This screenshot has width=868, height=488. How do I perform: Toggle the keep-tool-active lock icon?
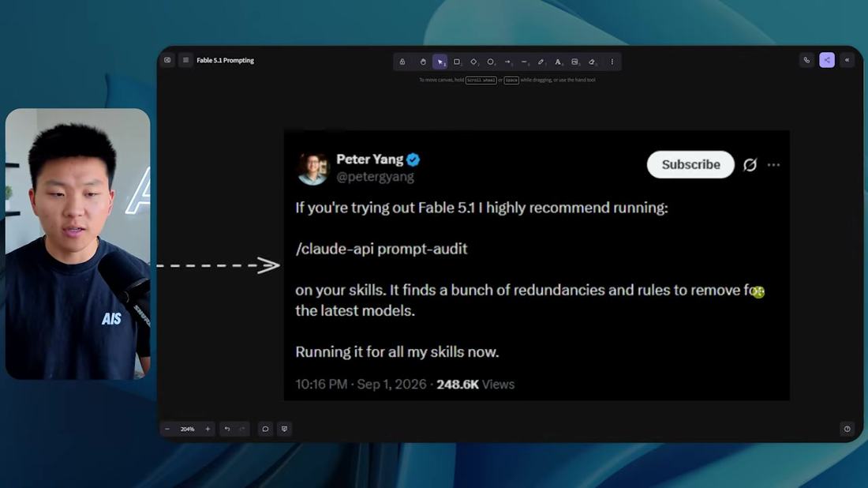click(402, 62)
